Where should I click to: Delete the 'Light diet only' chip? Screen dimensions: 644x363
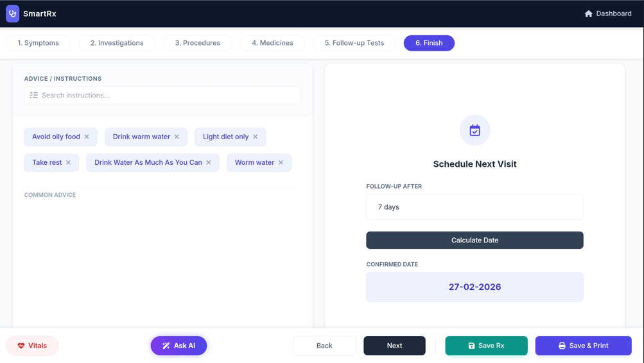(256, 137)
